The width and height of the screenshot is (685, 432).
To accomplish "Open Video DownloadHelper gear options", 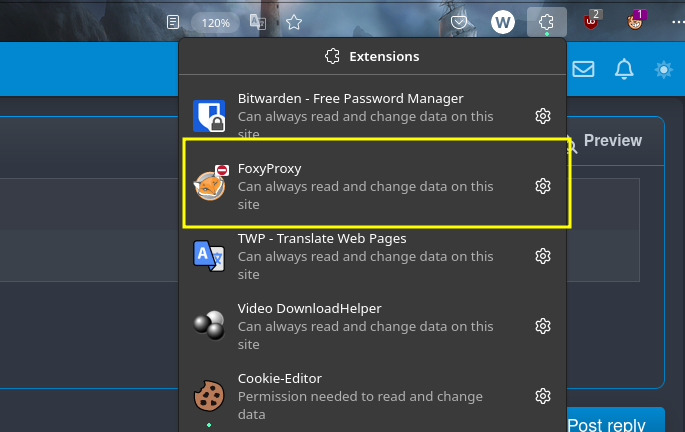I will [x=543, y=326].
